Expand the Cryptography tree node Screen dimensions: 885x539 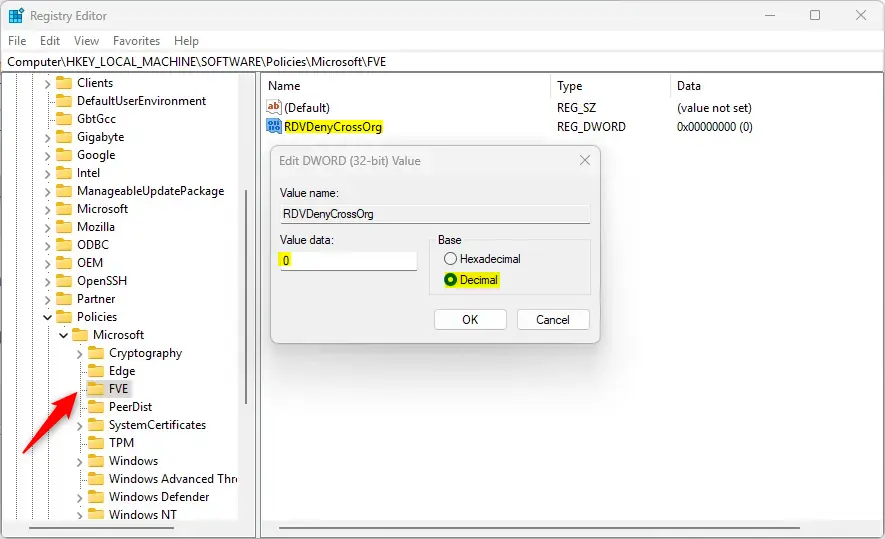(x=80, y=354)
